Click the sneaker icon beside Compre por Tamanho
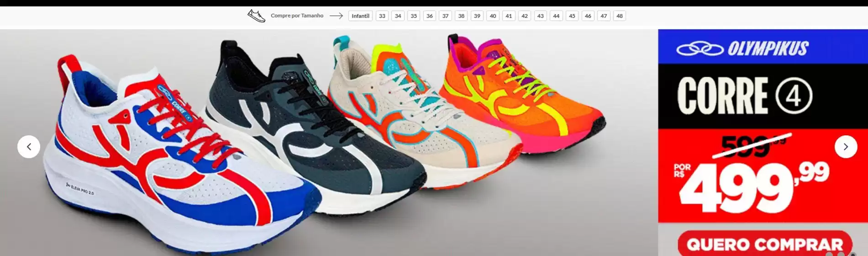The width and height of the screenshot is (868, 256). tap(256, 16)
